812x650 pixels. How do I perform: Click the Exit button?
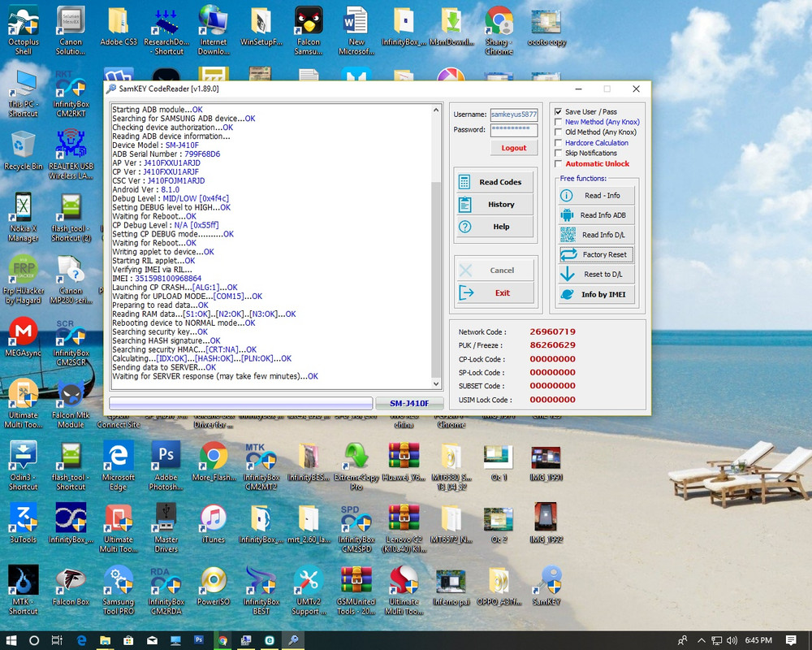(x=495, y=292)
